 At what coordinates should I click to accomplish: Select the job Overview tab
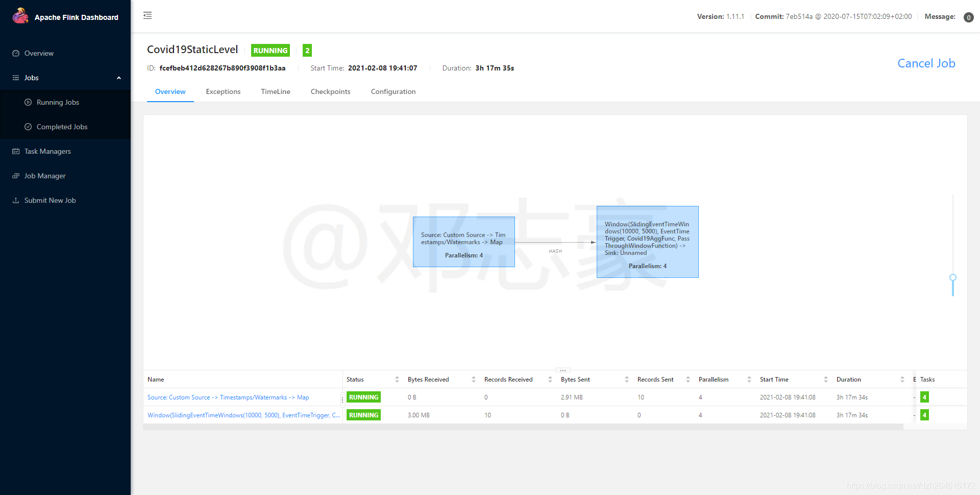[x=170, y=91]
